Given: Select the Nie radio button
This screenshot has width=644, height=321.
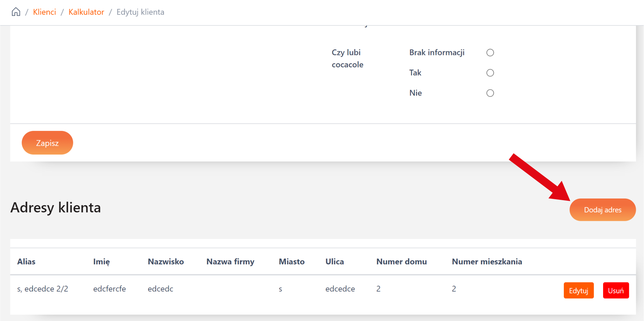Looking at the screenshot, I should click(x=490, y=93).
